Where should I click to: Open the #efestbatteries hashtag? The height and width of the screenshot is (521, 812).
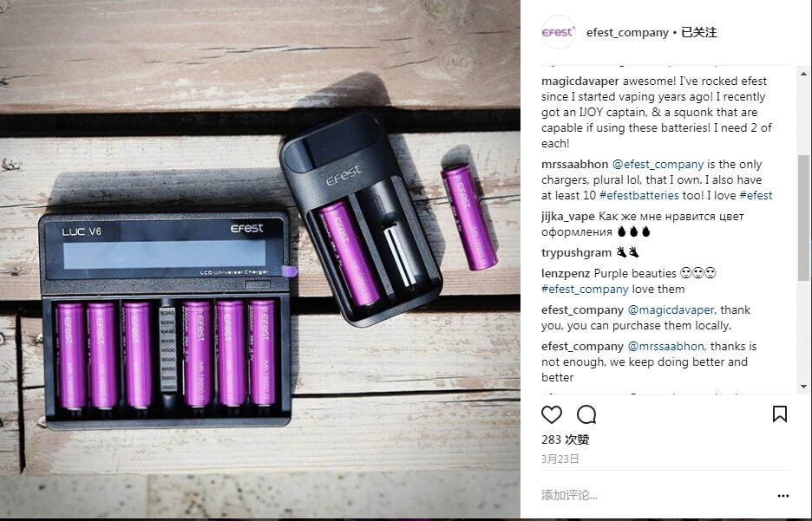[x=638, y=196]
